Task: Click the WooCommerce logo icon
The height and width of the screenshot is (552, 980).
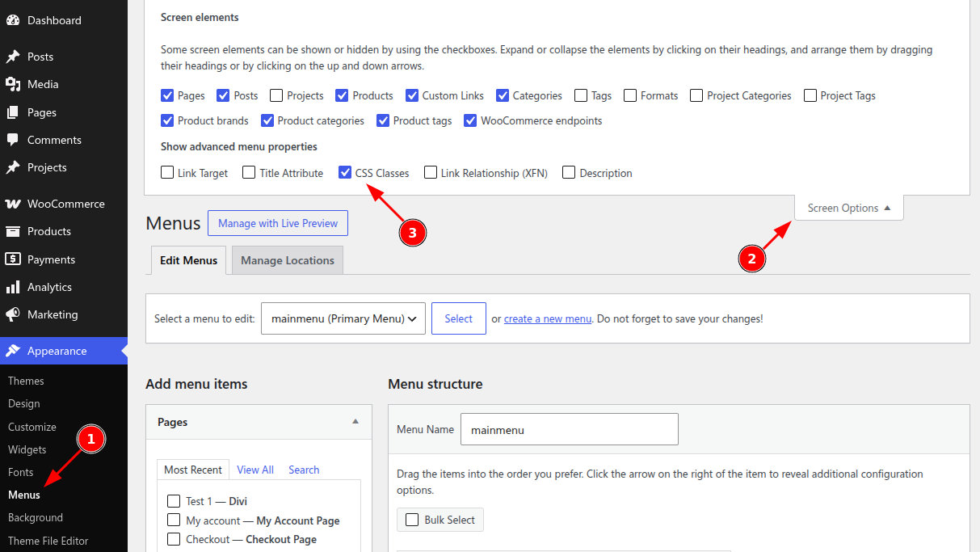Action: [13, 204]
